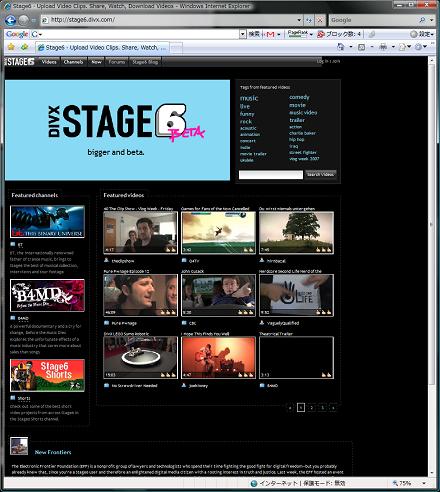Click the Home icon in the command bar
Screen dimensions: 440x492
point(341,47)
